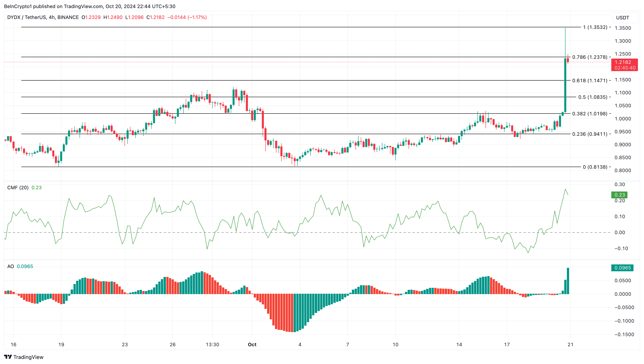Click the 0.382 (1.0198) Fibonacci level label
This screenshot has width=644, height=364.
pos(589,114)
